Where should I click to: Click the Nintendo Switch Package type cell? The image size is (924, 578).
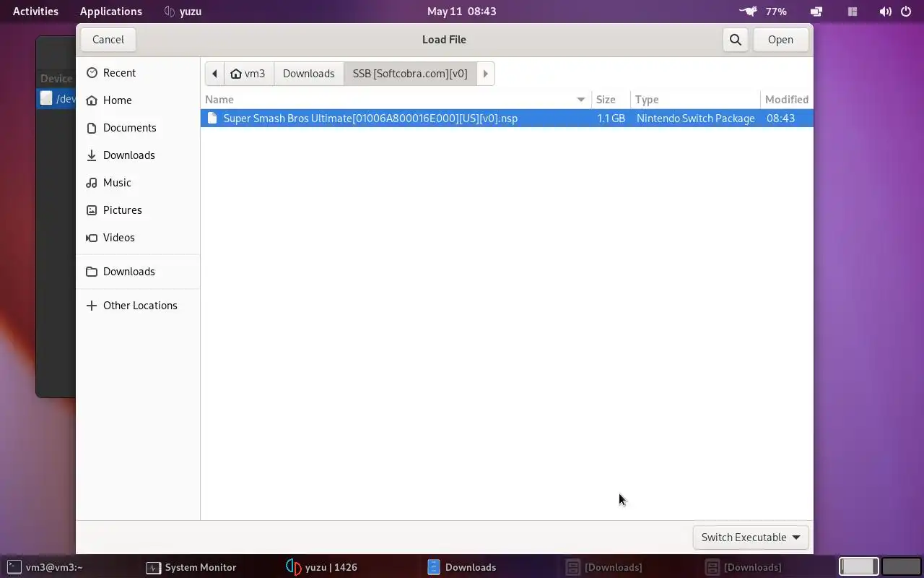tap(695, 118)
